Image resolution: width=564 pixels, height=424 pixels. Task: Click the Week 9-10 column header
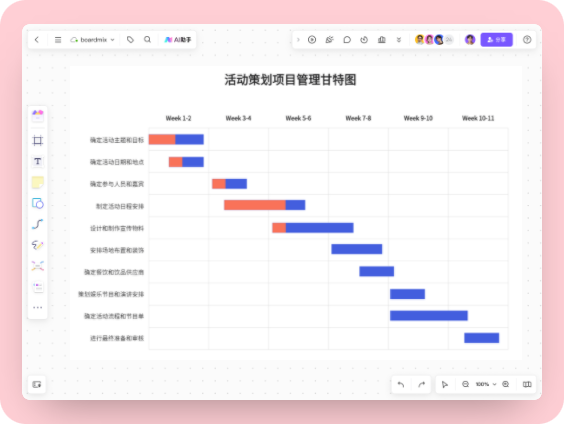[x=418, y=118]
